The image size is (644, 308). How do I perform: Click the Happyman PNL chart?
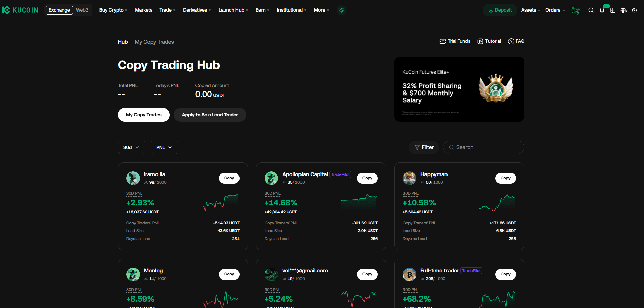497,203
